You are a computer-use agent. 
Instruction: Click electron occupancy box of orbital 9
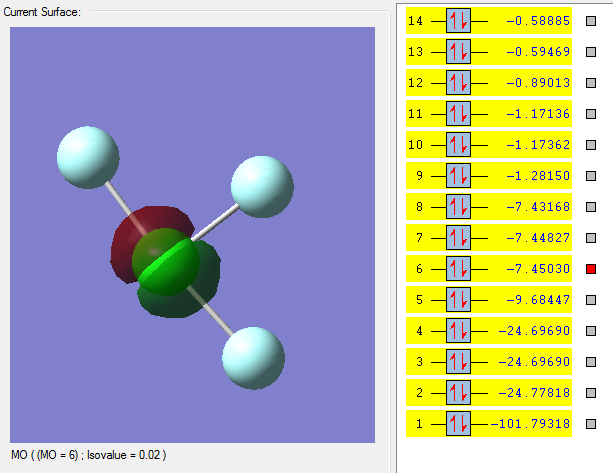[458, 176]
